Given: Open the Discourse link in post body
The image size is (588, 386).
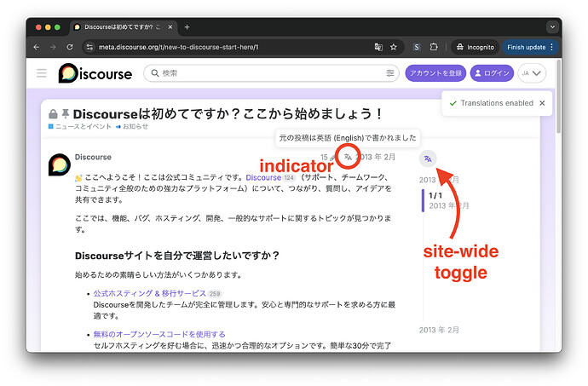Looking at the screenshot, I should tap(263, 177).
